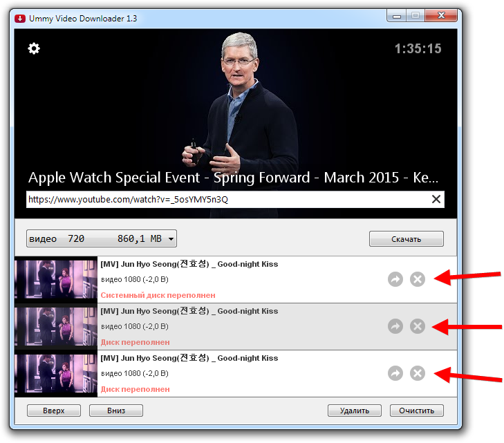
Task: Delete third Good-night Kiss row using X icon
Action: coord(418,373)
